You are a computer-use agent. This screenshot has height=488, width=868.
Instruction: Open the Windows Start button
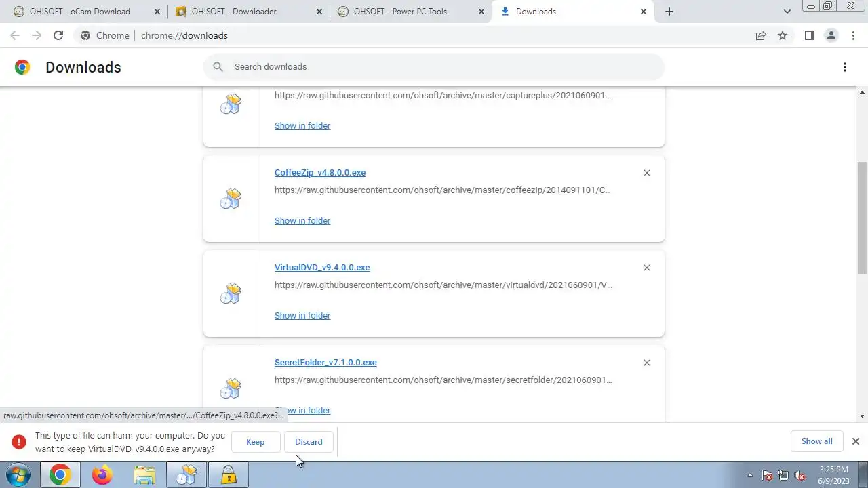pyautogui.click(x=18, y=475)
